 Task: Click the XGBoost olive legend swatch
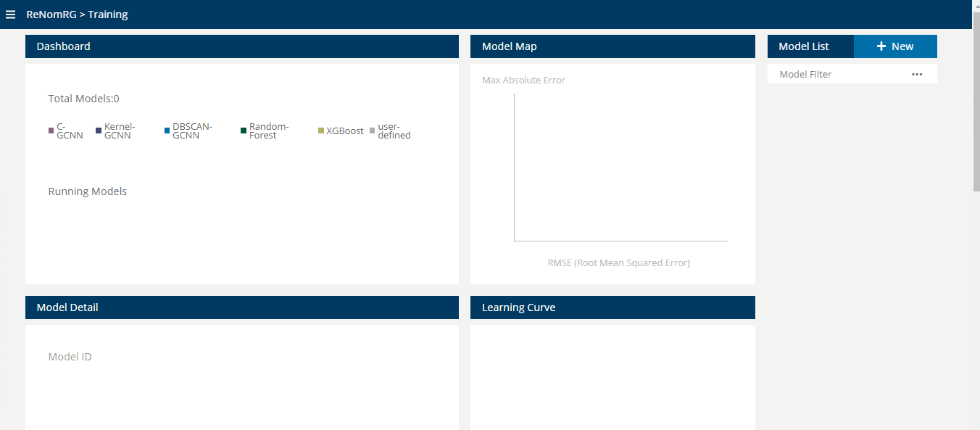[x=320, y=131]
